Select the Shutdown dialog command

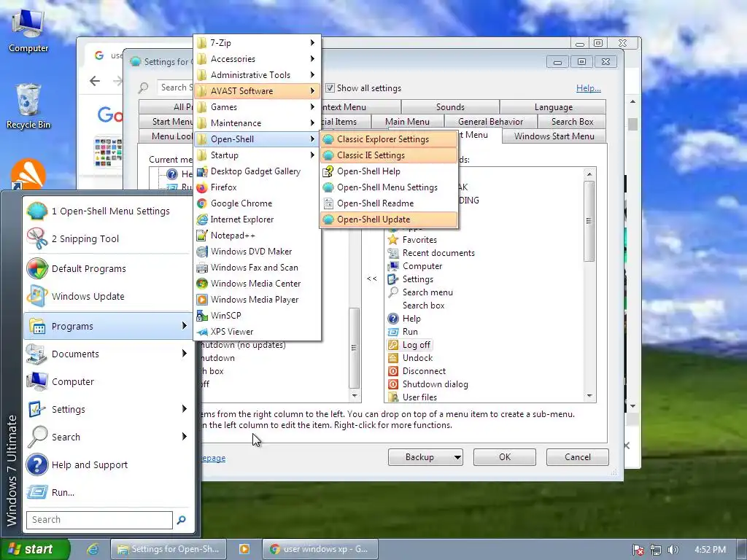428,384
